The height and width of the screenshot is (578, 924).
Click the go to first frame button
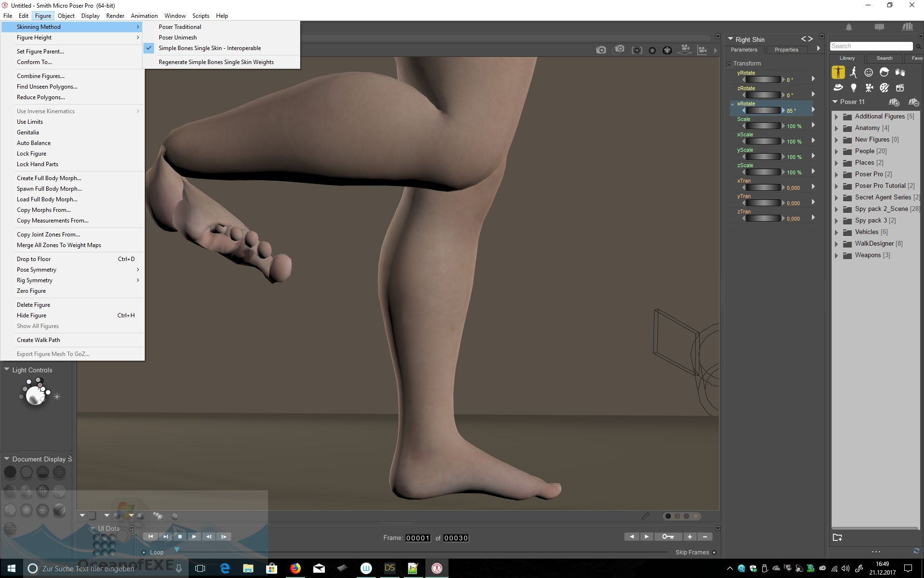(x=151, y=537)
